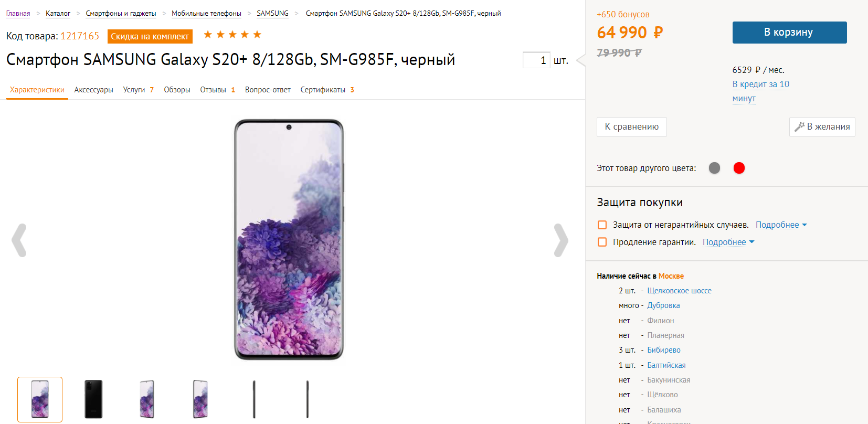Click the 'К сравнению' button
868x424 pixels.
[631, 127]
